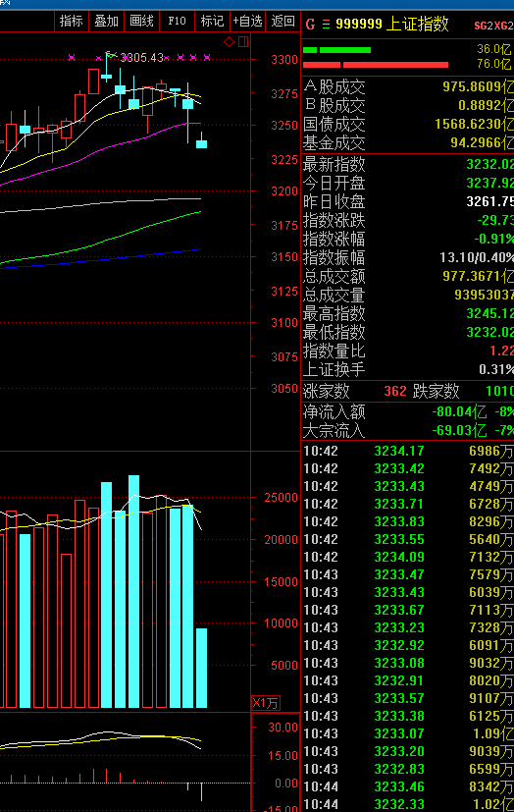This screenshot has width=514, height=812.
Task: Click the 上证指数 index name
Action: (x=417, y=25)
